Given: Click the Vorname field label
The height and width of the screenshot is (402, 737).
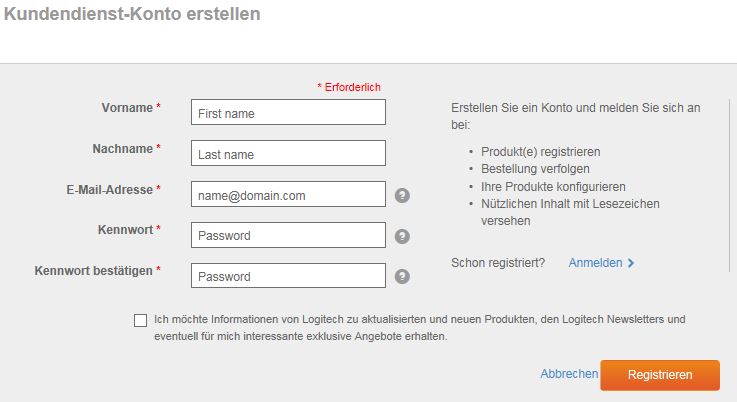Looking at the screenshot, I should [127, 108].
